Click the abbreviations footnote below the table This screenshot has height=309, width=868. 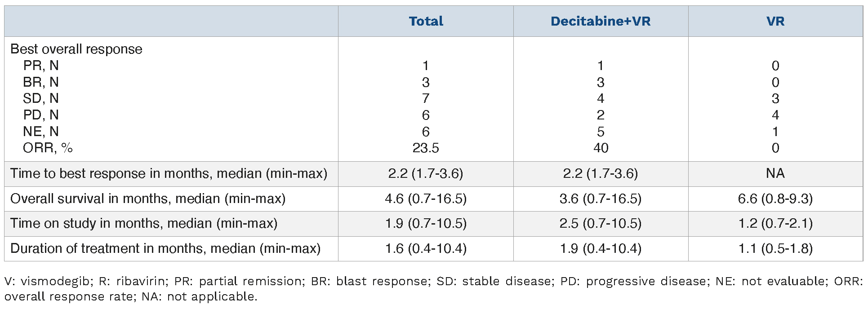pyautogui.click(x=433, y=289)
